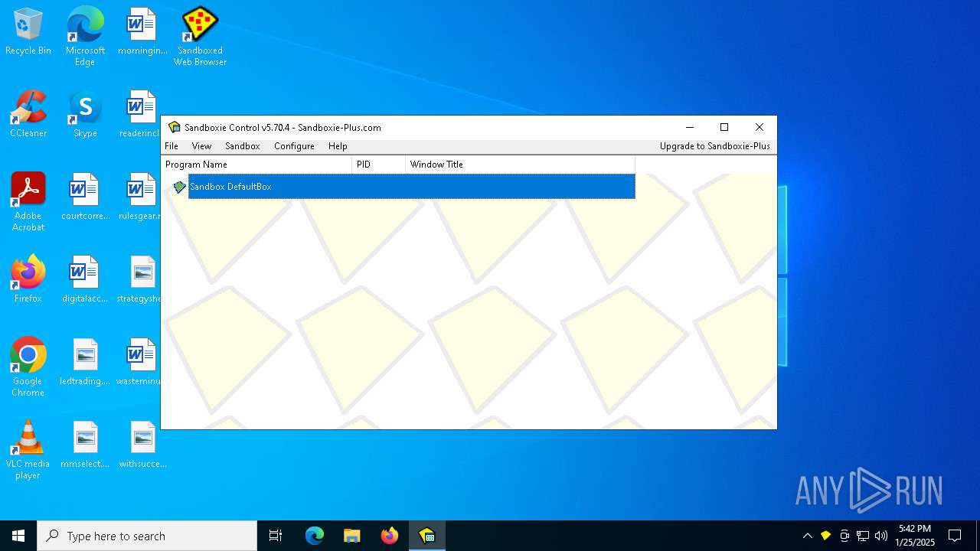Image resolution: width=980 pixels, height=551 pixels.
Task: Show hidden tray icons chevron
Action: coord(807,536)
